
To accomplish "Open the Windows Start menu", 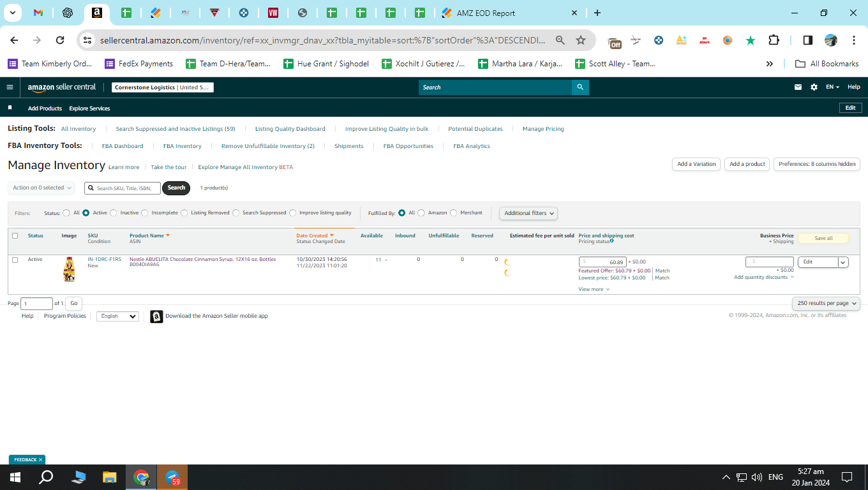I will (15, 477).
